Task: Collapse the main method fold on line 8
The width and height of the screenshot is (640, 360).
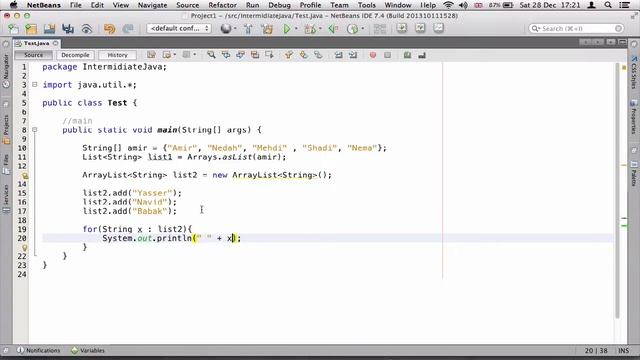Action: (35, 129)
